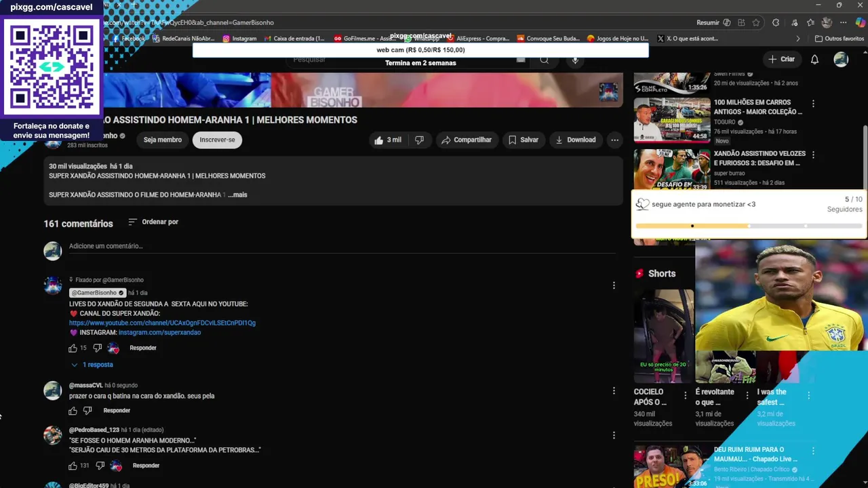Viewport: 868px width, 488px height.
Task: Like the pinned GamerBisonho comment
Action: pyautogui.click(x=73, y=348)
